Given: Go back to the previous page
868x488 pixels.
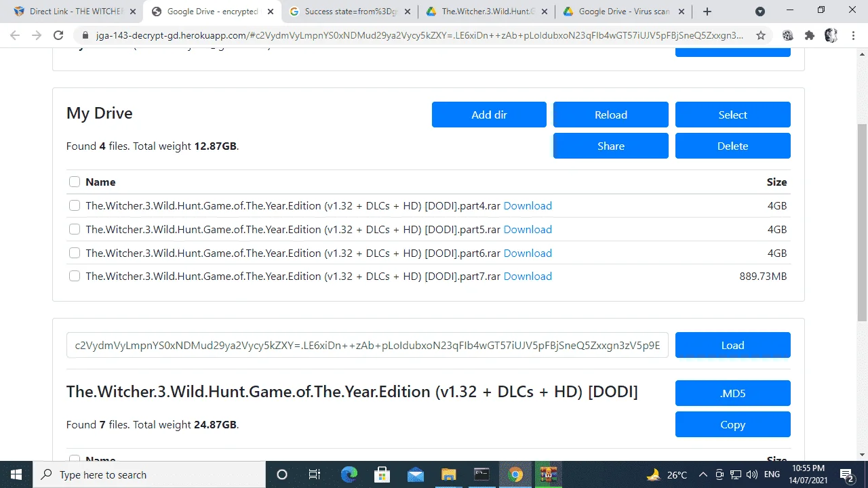Looking at the screenshot, I should tap(15, 35).
